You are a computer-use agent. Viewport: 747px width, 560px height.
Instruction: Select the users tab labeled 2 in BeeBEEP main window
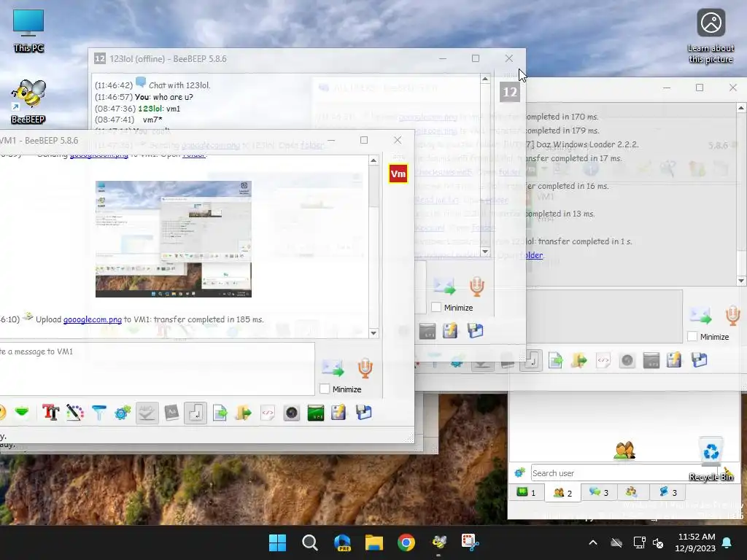click(562, 493)
